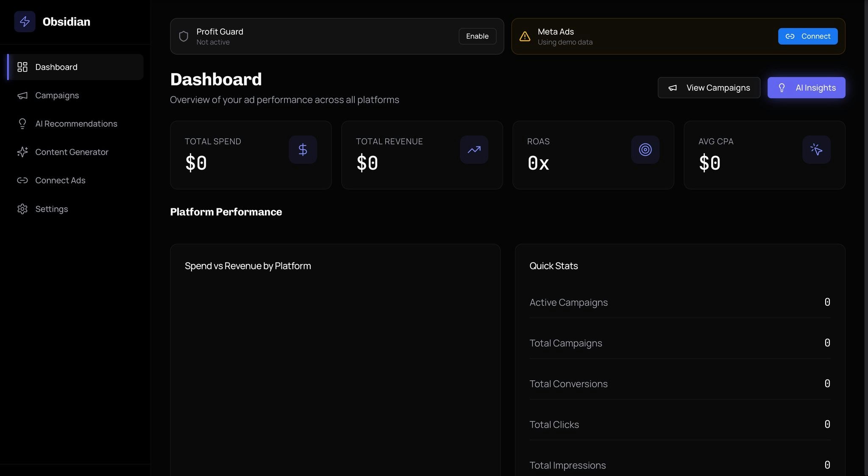
Task: Click the ROAS target icon
Action: coord(645,149)
